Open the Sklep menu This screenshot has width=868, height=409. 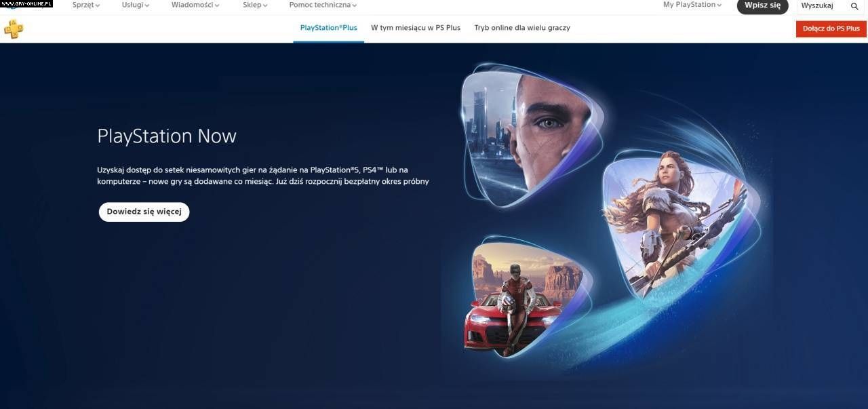tap(255, 5)
